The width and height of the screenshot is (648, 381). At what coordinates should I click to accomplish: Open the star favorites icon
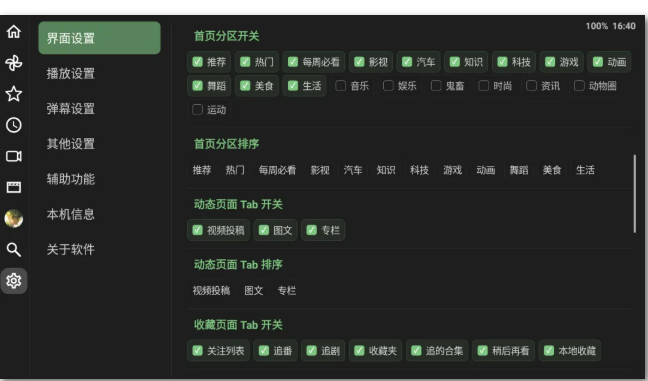coord(14,94)
